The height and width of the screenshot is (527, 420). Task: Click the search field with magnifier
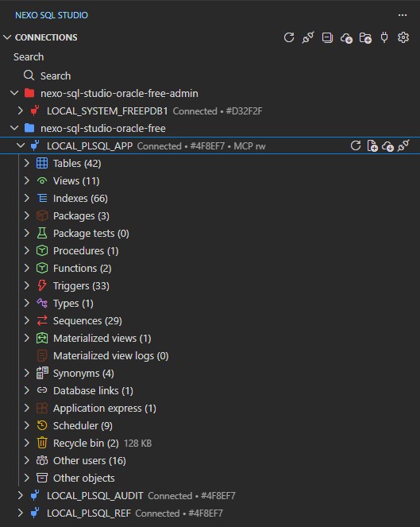[x=210, y=76]
